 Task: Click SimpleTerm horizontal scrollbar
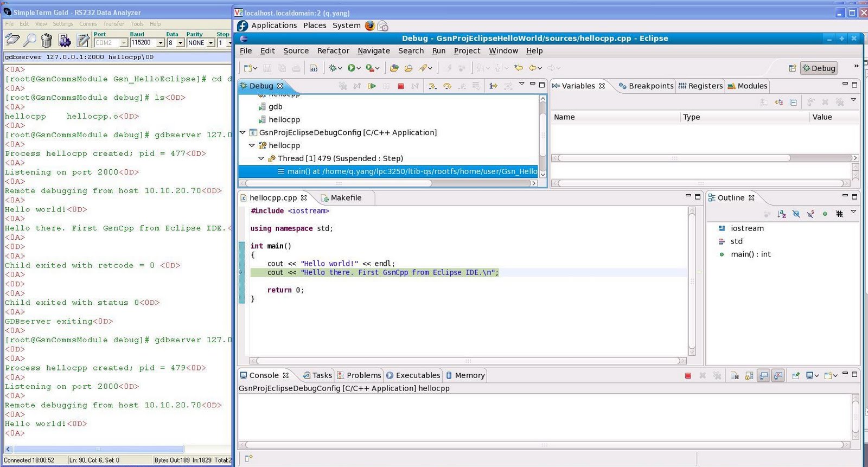tap(98, 449)
